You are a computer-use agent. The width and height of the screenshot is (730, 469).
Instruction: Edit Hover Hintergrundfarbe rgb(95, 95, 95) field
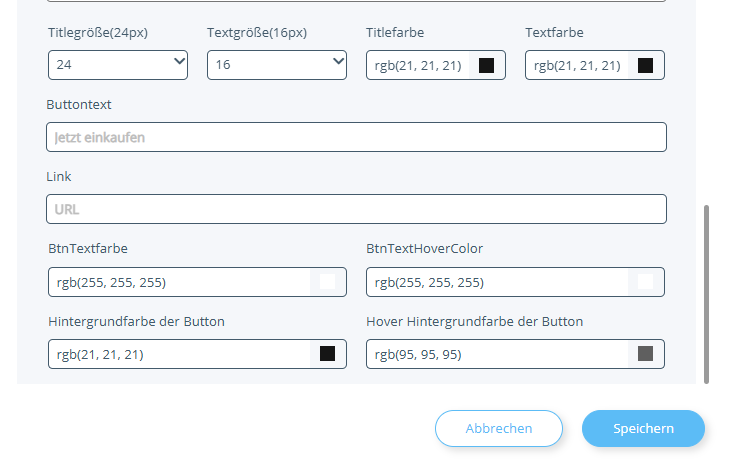coord(498,354)
